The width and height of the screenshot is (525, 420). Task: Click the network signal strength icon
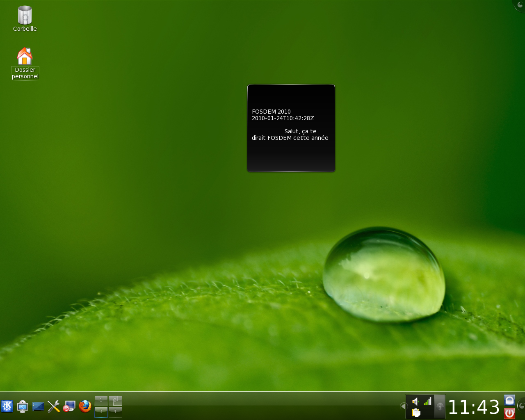click(427, 401)
